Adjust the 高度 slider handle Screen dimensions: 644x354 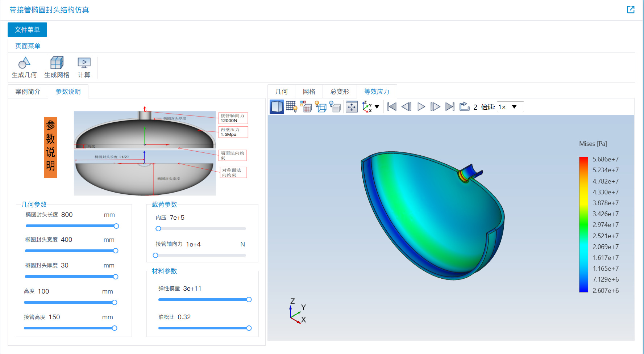[115, 303]
